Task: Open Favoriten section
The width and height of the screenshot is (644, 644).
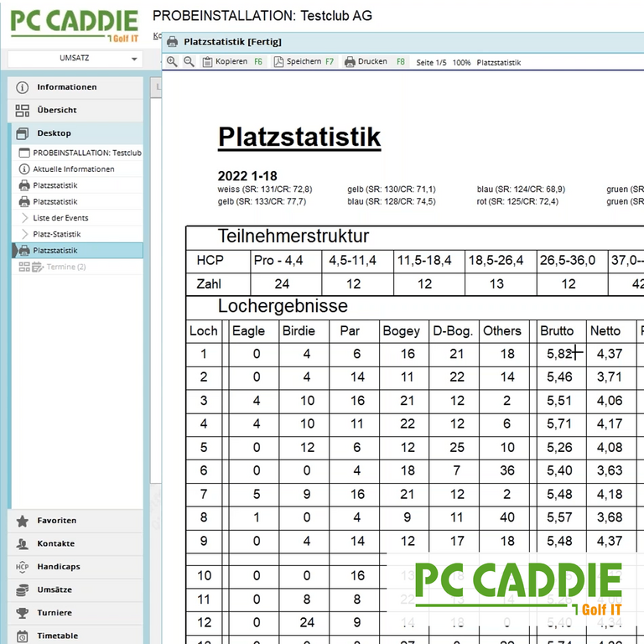Action: pos(75,521)
